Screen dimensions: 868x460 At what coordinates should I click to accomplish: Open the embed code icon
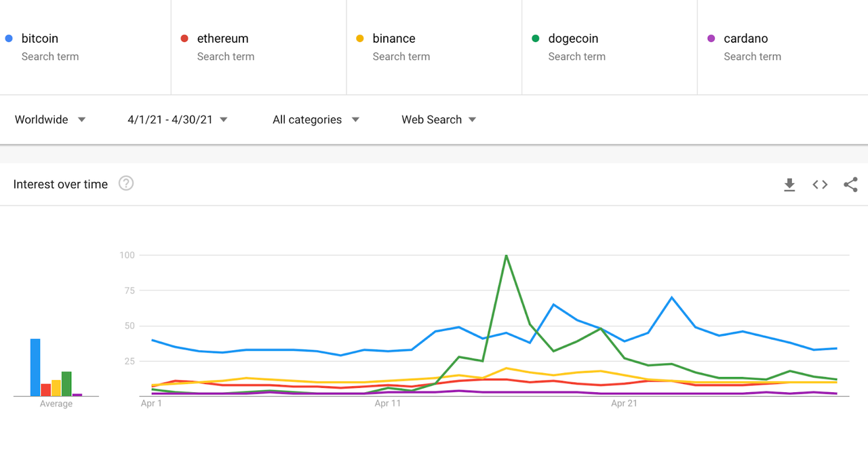pos(820,185)
